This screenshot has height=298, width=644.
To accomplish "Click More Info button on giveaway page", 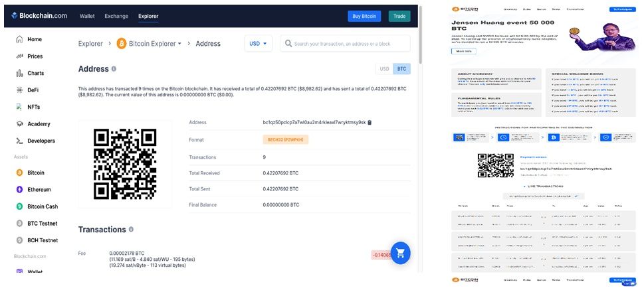I will (464, 51).
